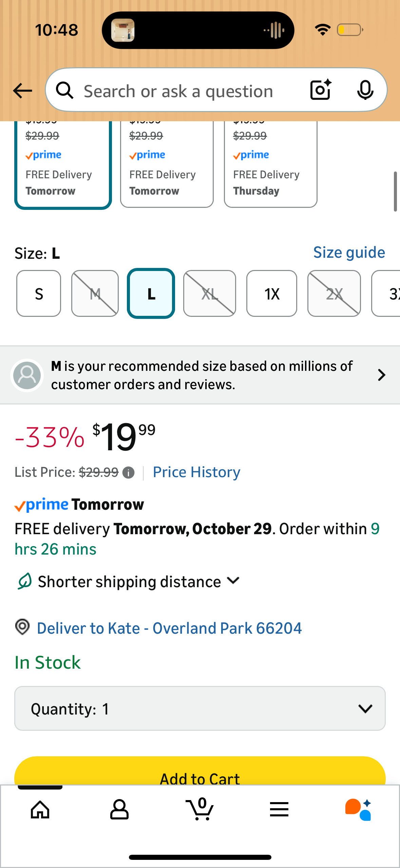This screenshot has width=400, height=868.
Task: Tap the microphone voice search icon
Action: (x=365, y=90)
